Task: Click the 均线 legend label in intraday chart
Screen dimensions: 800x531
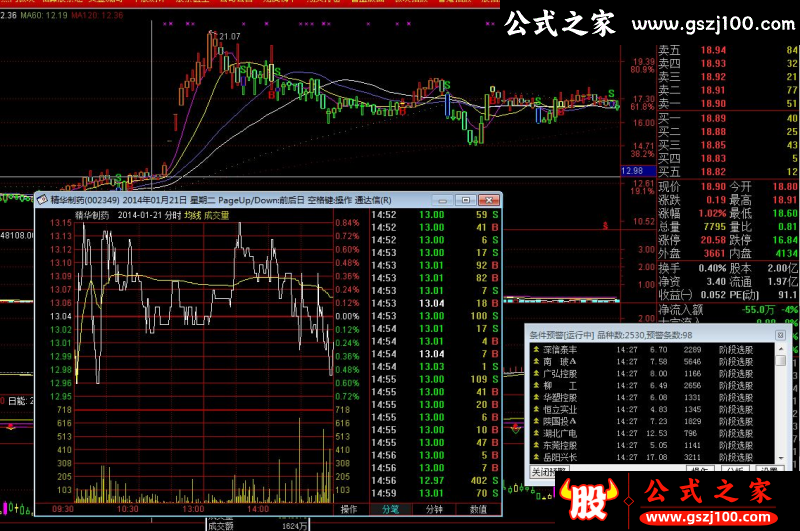Action: pos(192,215)
